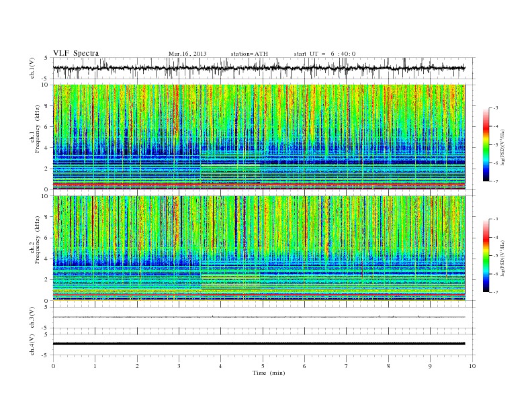Click the ch.1 spectrogram color scale bar
Screen dimensions: 532x411
[x=486, y=144]
